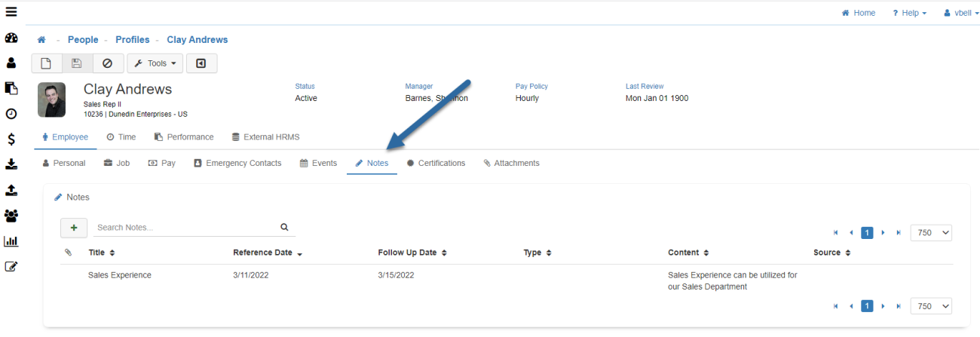Click the clock icon in left sidebar
Image resolution: width=980 pixels, height=337 pixels.
click(11, 114)
